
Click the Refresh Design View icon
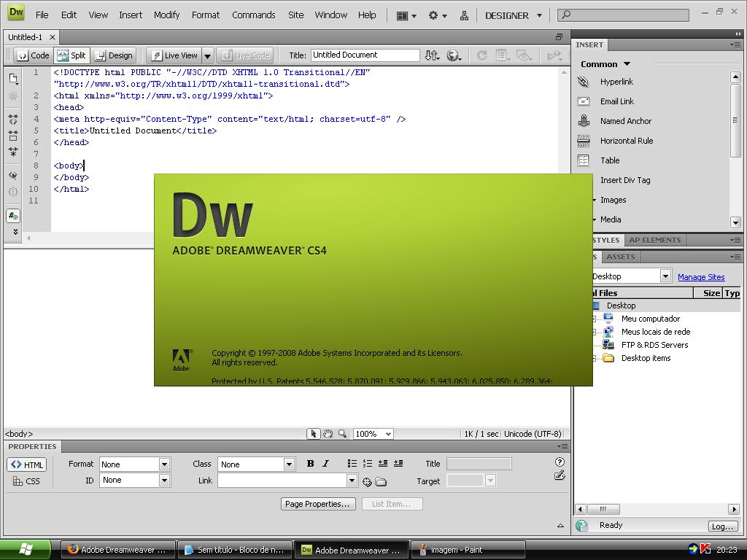(481, 55)
